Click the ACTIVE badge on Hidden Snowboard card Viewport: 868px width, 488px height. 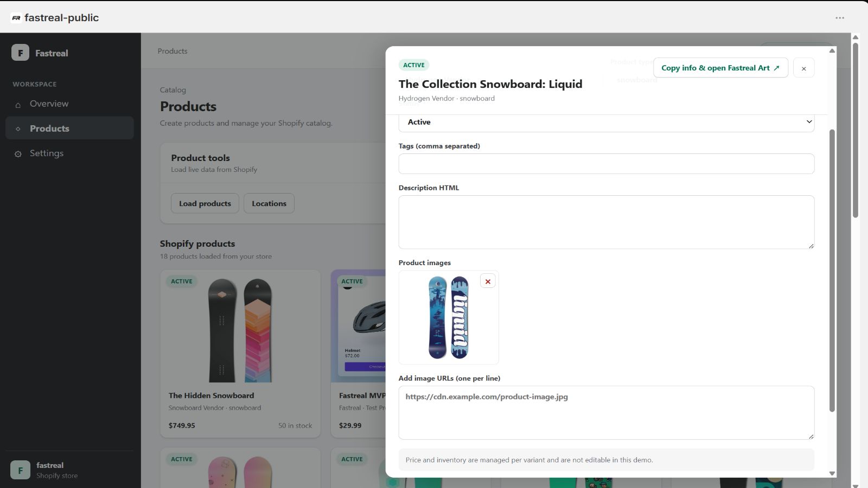(182, 281)
